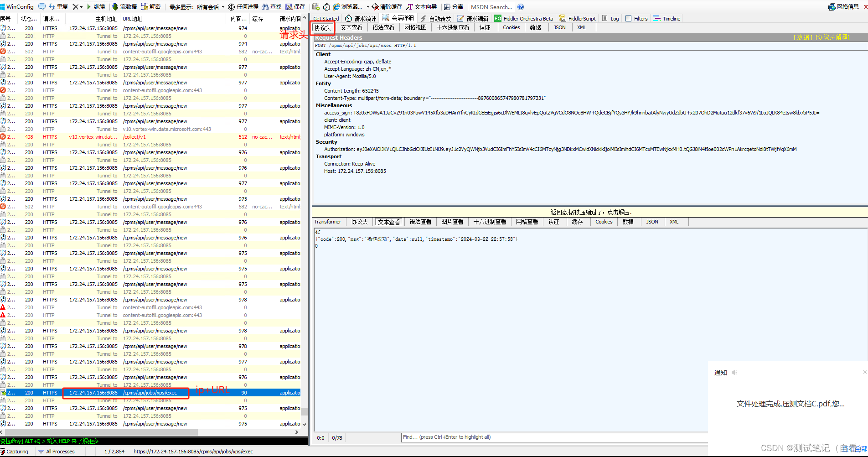Collapse session list columns chevron

[x=305, y=17]
